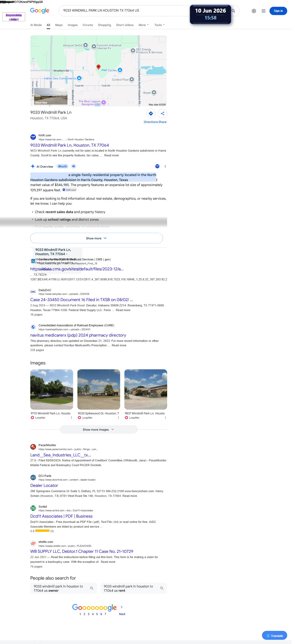Expand Read more on Dealer Locator snippet
295x644 pixels.
point(130,496)
